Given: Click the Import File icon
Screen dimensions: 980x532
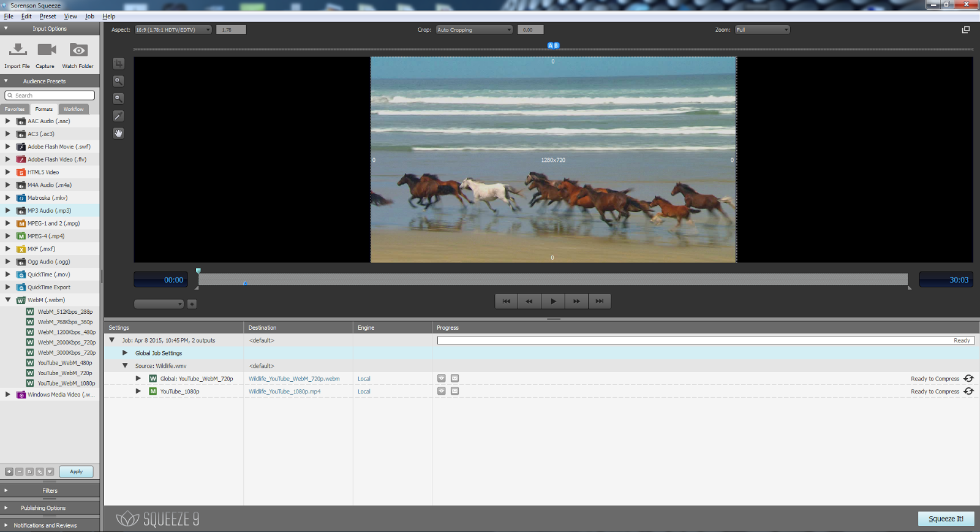Looking at the screenshot, I should coord(18,50).
